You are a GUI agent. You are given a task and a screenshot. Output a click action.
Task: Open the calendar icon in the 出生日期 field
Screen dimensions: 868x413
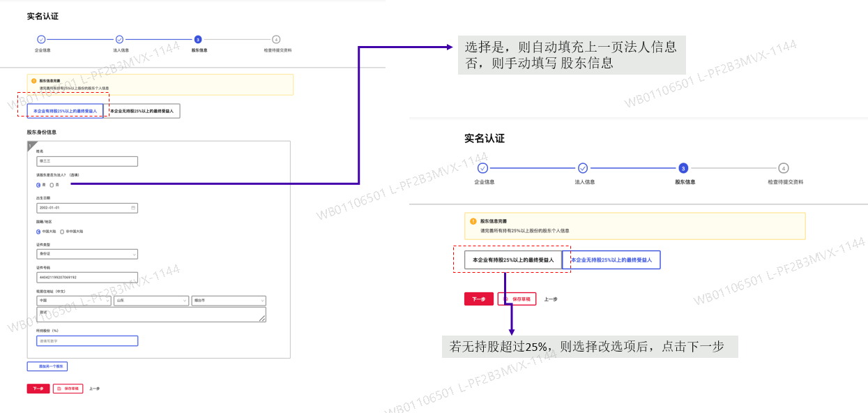(x=133, y=208)
